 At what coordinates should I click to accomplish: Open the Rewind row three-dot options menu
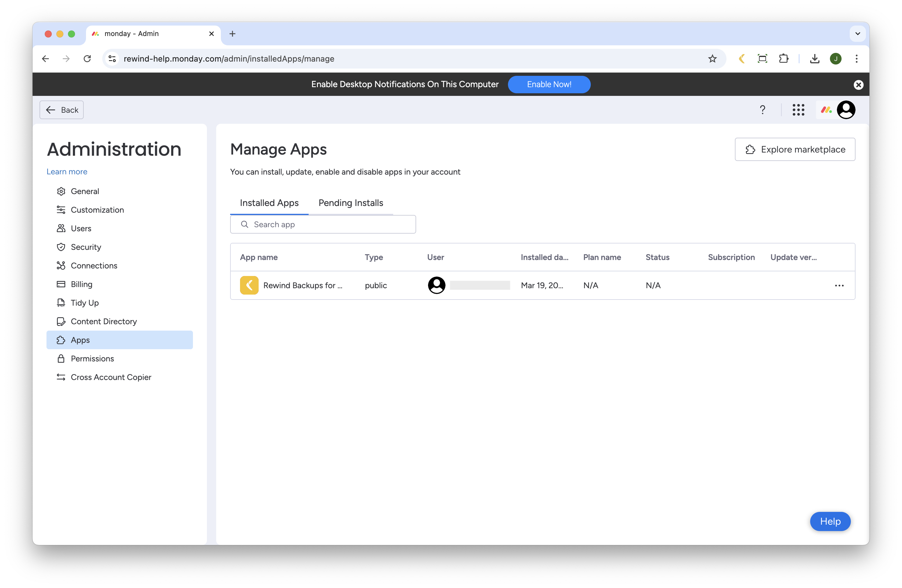click(x=839, y=285)
